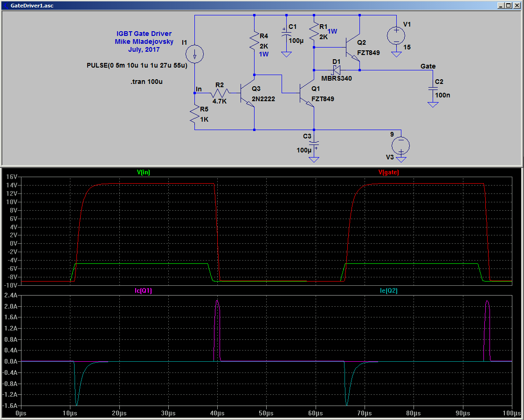Screen dimensions: 524x420
Task: Click the 100µs time axis label
Action: point(512,413)
